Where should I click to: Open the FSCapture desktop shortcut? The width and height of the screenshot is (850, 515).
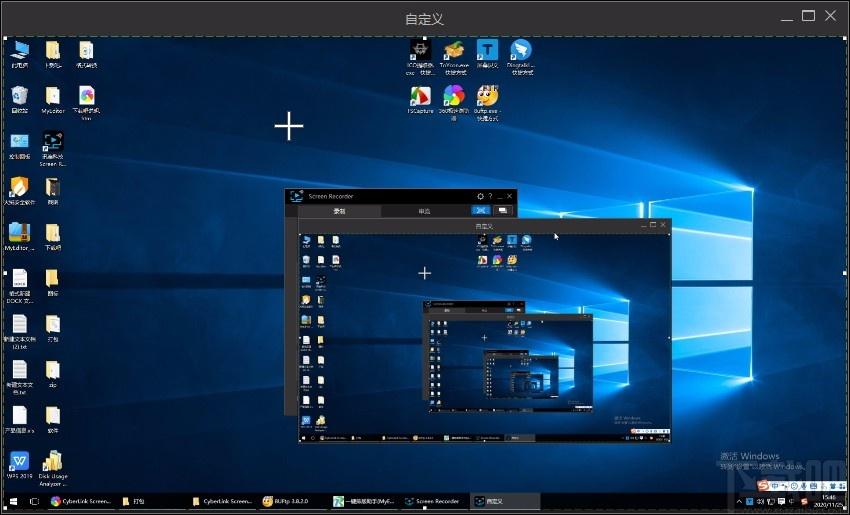tap(420, 97)
